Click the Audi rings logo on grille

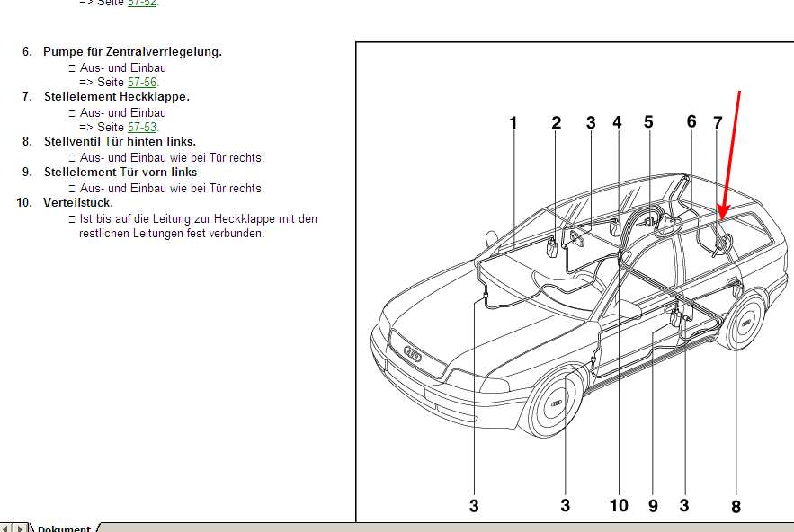tap(413, 354)
